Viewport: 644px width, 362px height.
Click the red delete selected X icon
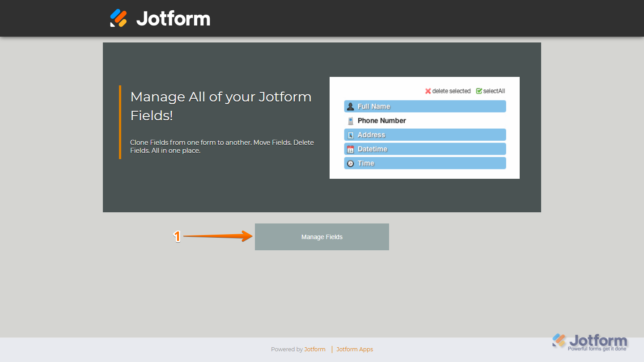pyautogui.click(x=428, y=91)
